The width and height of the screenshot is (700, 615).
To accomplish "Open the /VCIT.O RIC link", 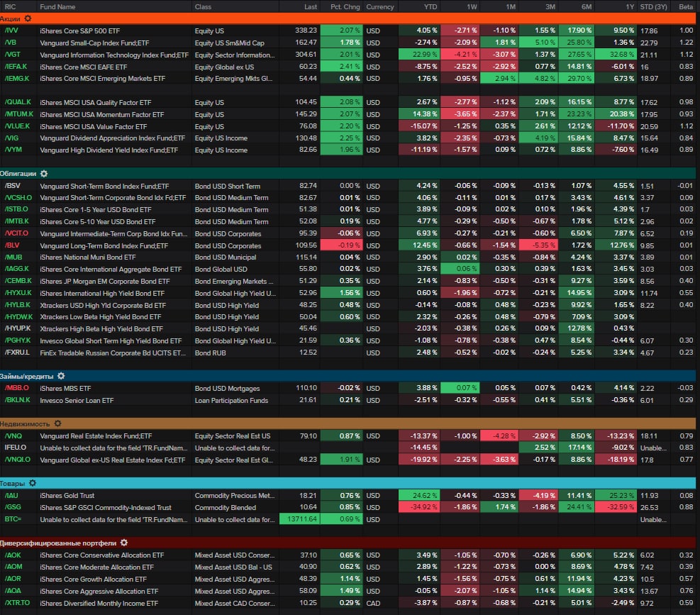I will [16, 233].
